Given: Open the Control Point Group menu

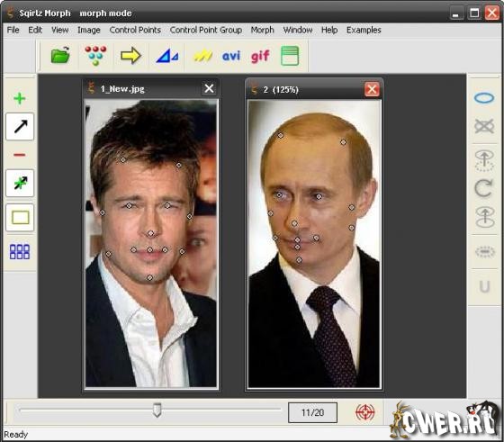Looking at the screenshot, I should point(206,30).
